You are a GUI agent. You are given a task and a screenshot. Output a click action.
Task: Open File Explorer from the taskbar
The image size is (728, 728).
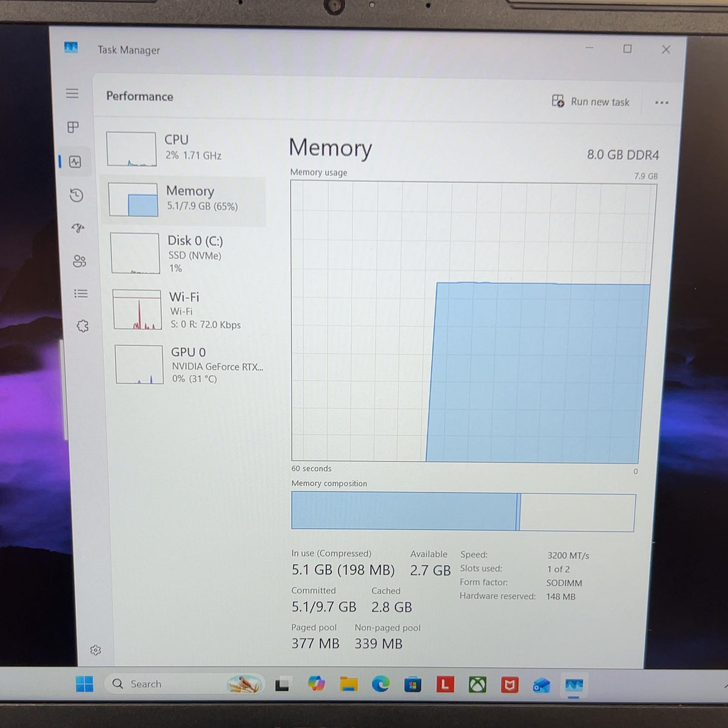[x=348, y=684]
